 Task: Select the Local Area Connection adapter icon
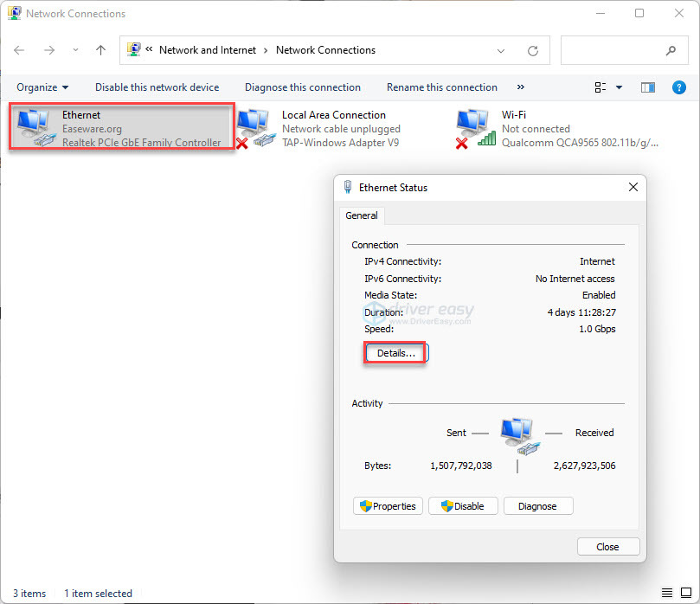[x=254, y=128]
